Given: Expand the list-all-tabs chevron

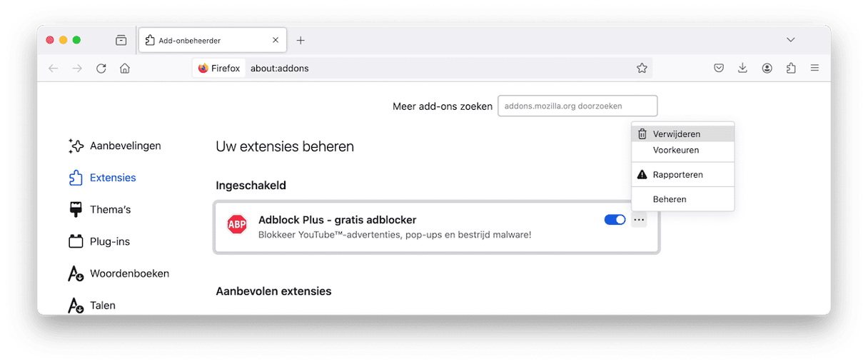Looking at the screenshot, I should click(x=790, y=40).
